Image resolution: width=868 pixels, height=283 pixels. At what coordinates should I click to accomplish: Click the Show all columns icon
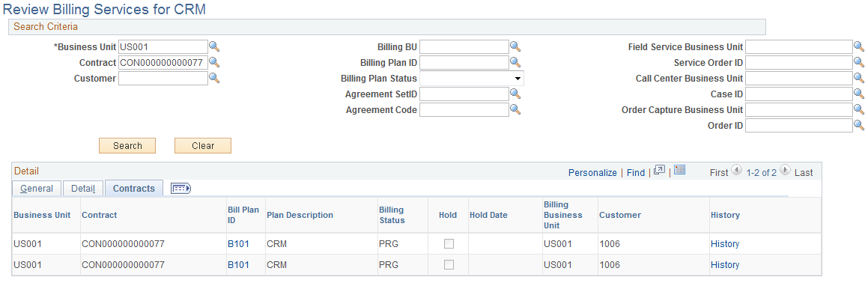coord(181,189)
